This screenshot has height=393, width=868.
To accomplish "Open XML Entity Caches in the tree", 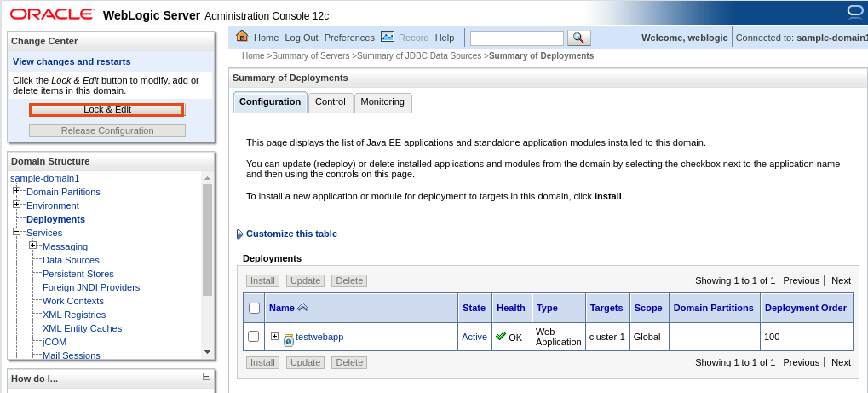I will (82, 329).
